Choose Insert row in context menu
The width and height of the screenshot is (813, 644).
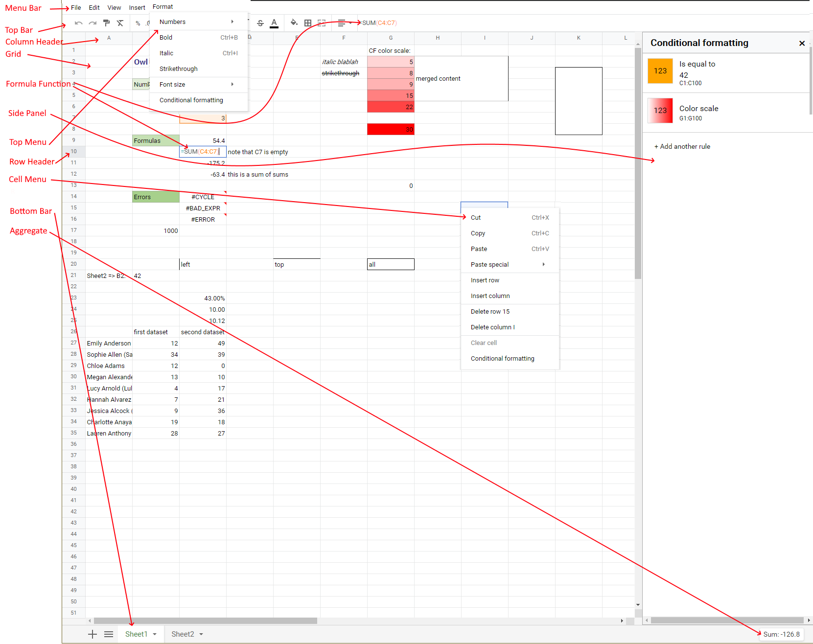(x=510, y=280)
